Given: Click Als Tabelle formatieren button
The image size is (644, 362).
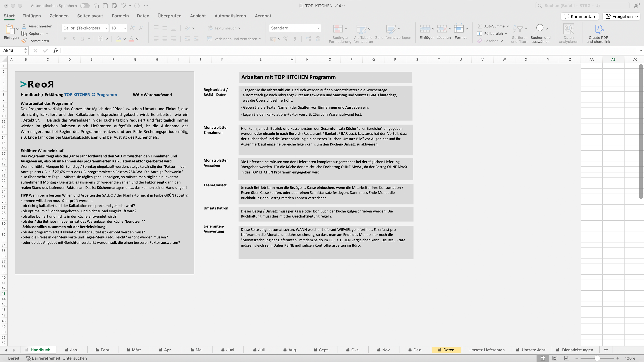Looking at the screenshot, I should [x=363, y=34].
